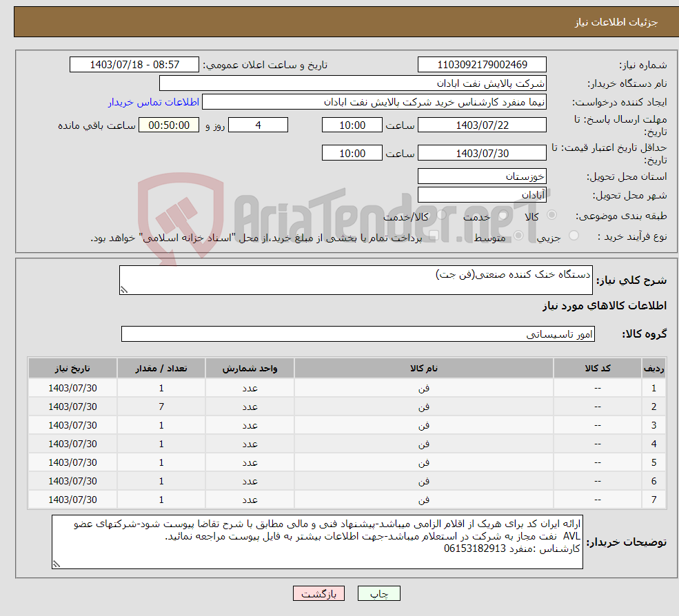Screen dimensions: 679x616
Task: Click the need number field 1103092179002469
Action: [x=482, y=65]
